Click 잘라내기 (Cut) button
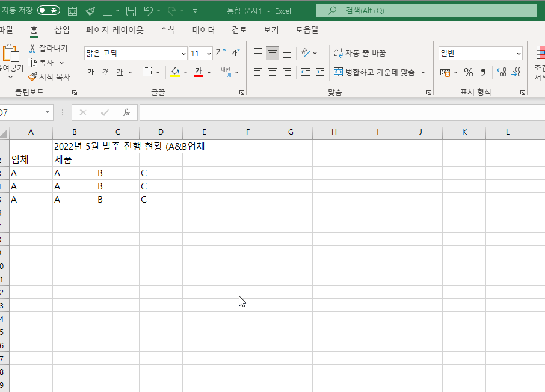545x392 pixels. (49, 48)
